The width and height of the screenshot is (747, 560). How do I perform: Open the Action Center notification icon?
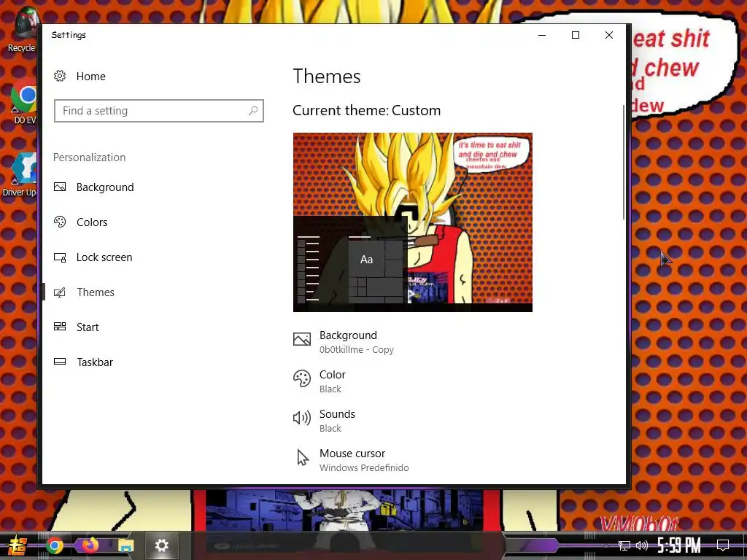(x=723, y=545)
